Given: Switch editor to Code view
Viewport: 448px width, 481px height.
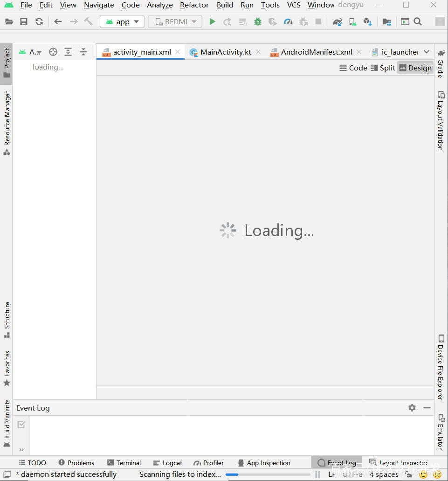Looking at the screenshot, I should tap(353, 68).
